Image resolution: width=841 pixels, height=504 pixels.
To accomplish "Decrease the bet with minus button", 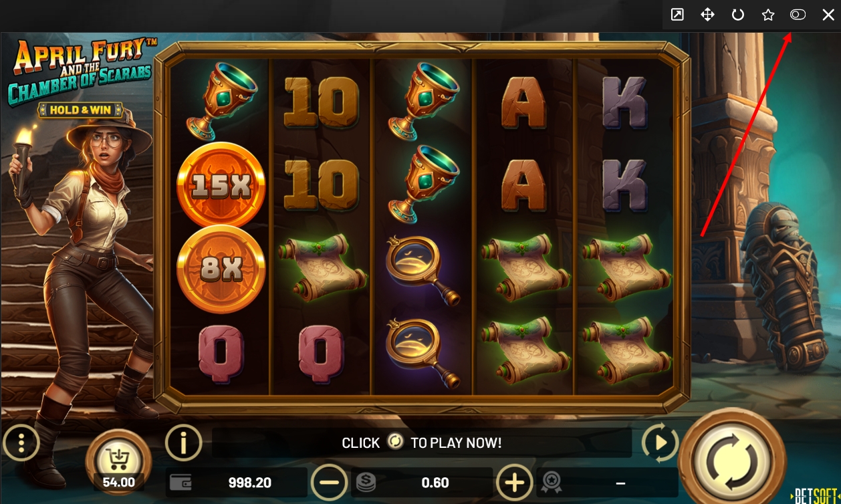I will 330,482.
